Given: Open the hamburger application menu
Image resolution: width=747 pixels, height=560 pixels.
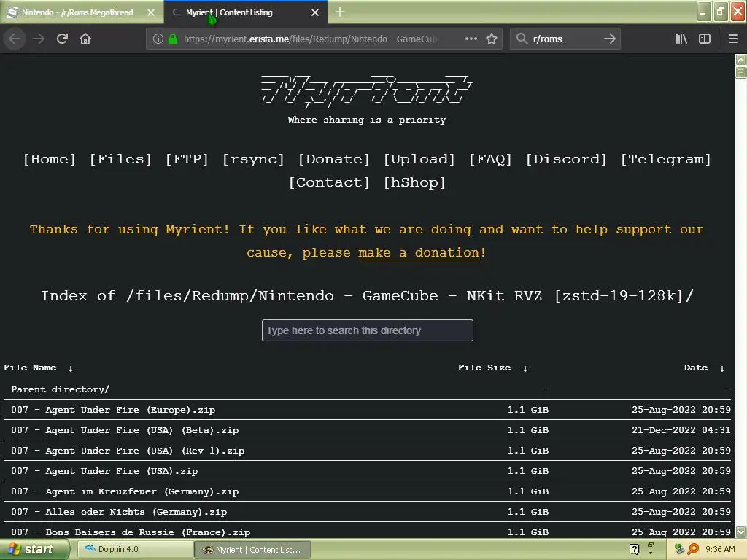Looking at the screenshot, I should click(732, 39).
